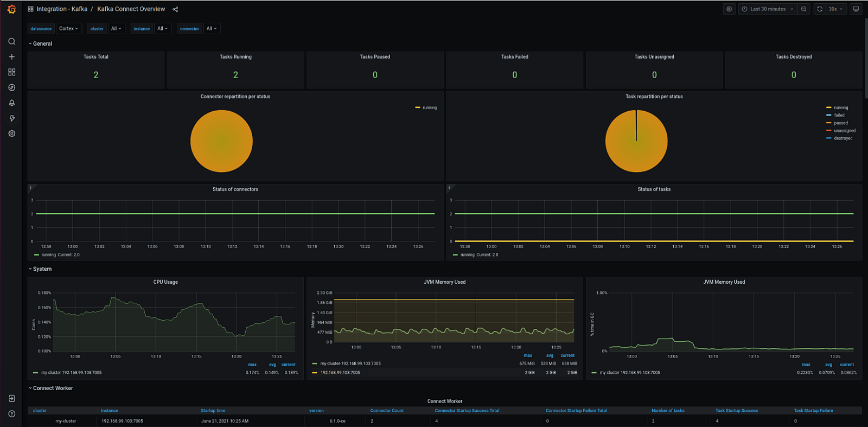Open the Dashboards grid icon in sidebar
Screen dimensions: 868x427
click(x=11, y=72)
